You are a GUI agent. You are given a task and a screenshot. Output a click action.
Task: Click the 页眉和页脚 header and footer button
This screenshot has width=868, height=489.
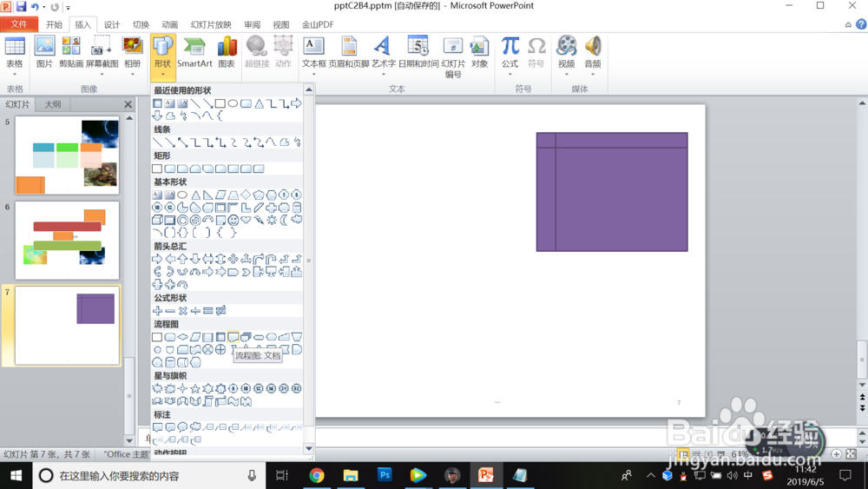(349, 52)
